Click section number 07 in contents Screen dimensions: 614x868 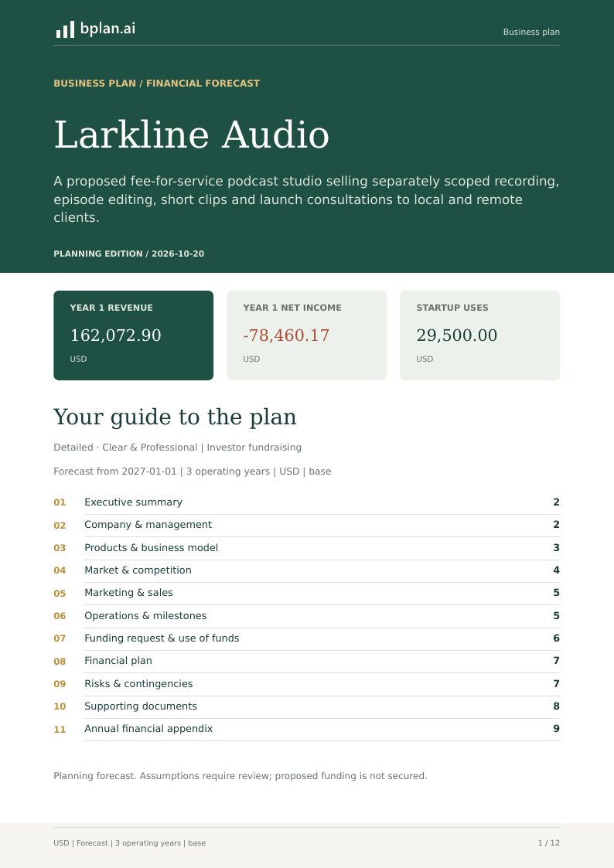pos(60,638)
